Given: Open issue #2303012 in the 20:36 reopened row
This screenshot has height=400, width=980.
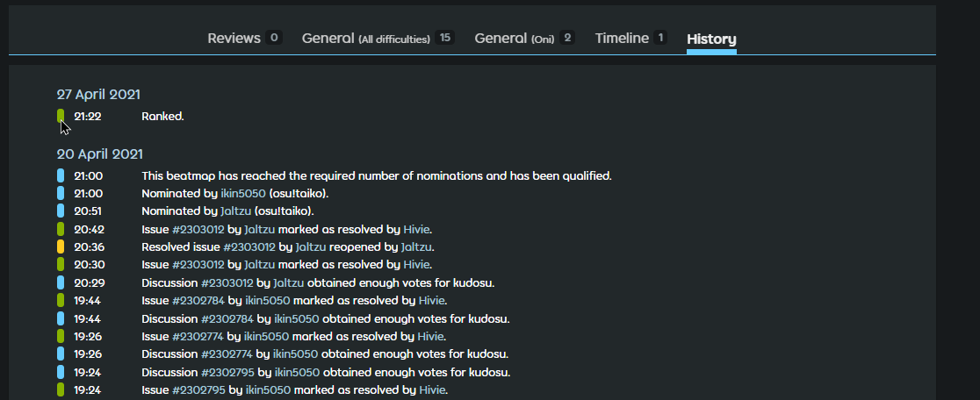Looking at the screenshot, I should click(x=249, y=247).
